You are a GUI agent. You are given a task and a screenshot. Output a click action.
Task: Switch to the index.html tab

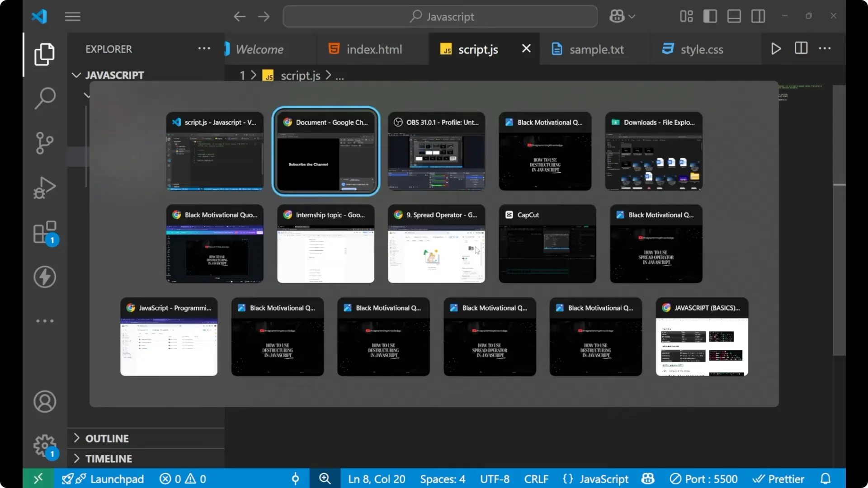tap(373, 49)
